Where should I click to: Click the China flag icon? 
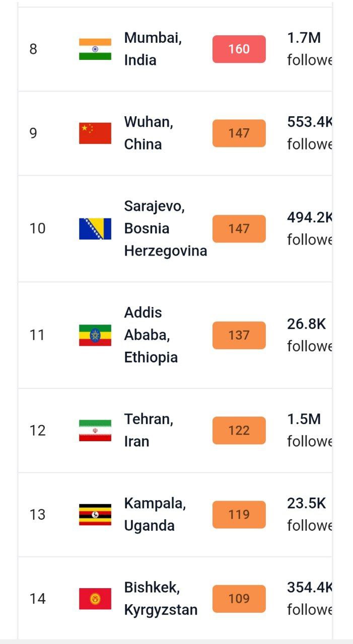pyautogui.click(x=95, y=133)
